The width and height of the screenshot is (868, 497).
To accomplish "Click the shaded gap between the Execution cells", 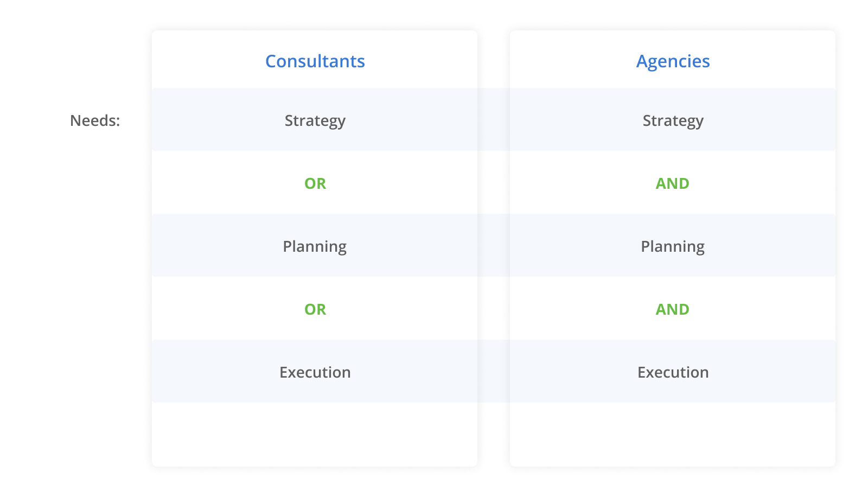I will 494,371.
